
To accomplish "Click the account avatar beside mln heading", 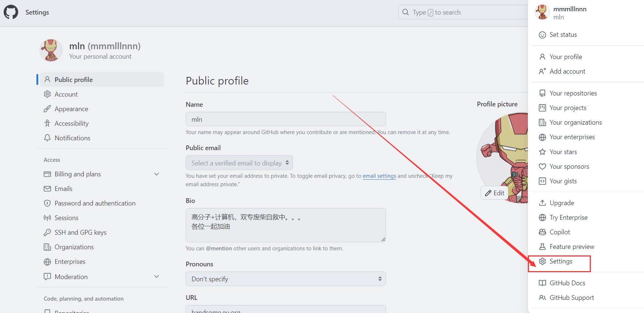I will [x=51, y=50].
